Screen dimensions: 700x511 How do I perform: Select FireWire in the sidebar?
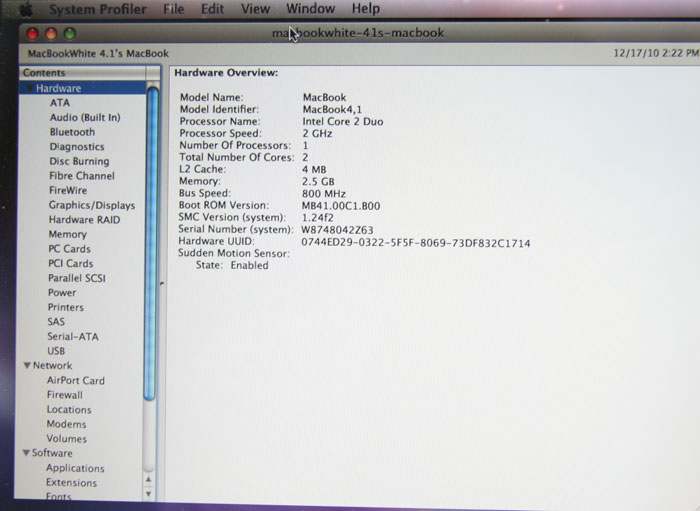coord(68,191)
